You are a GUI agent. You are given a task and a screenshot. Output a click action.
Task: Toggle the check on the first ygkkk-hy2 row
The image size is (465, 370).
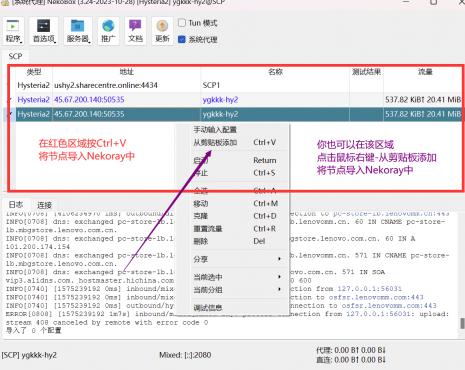tap(10, 100)
